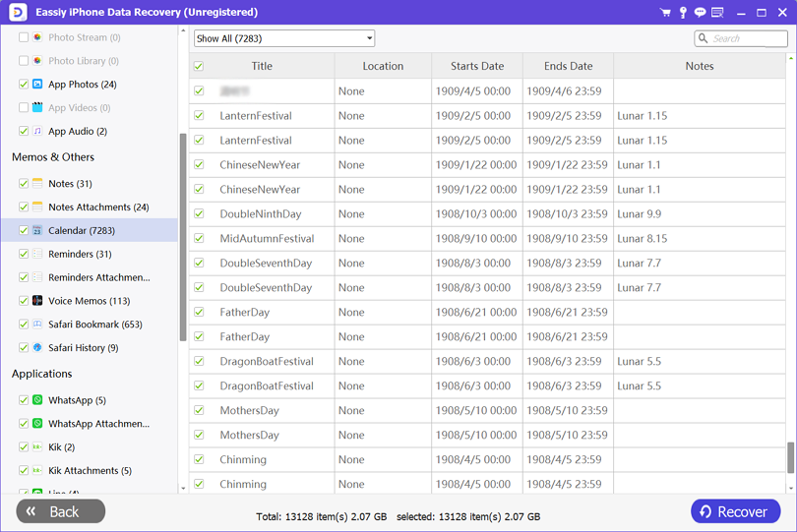This screenshot has height=532, width=797.
Task: Click the Kik app icon
Action: [x=37, y=446]
